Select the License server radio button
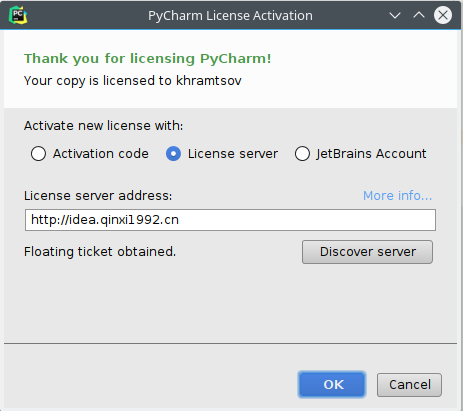This screenshot has width=463, height=411. (173, 154)
